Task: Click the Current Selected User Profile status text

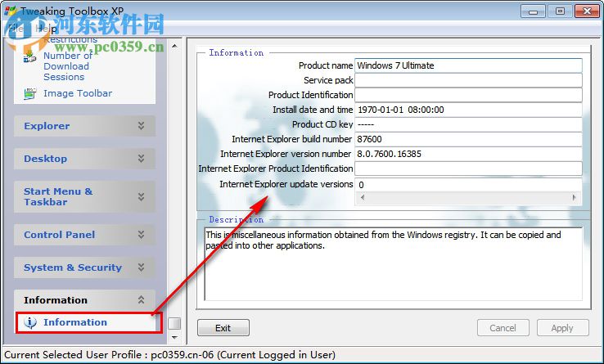Action: [x=170, y=354]
